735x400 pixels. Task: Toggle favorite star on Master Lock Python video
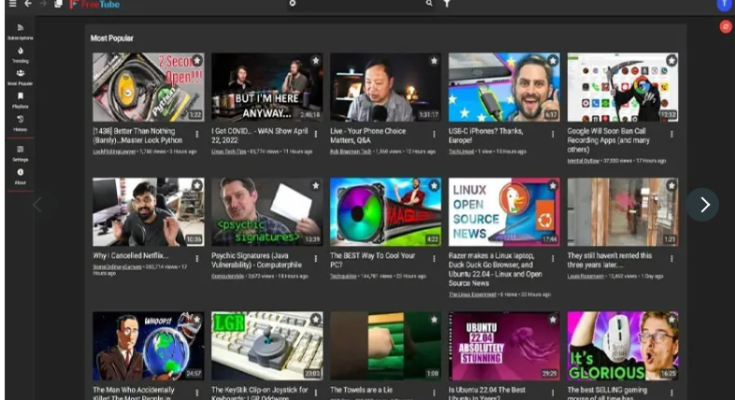coord(196,61)
